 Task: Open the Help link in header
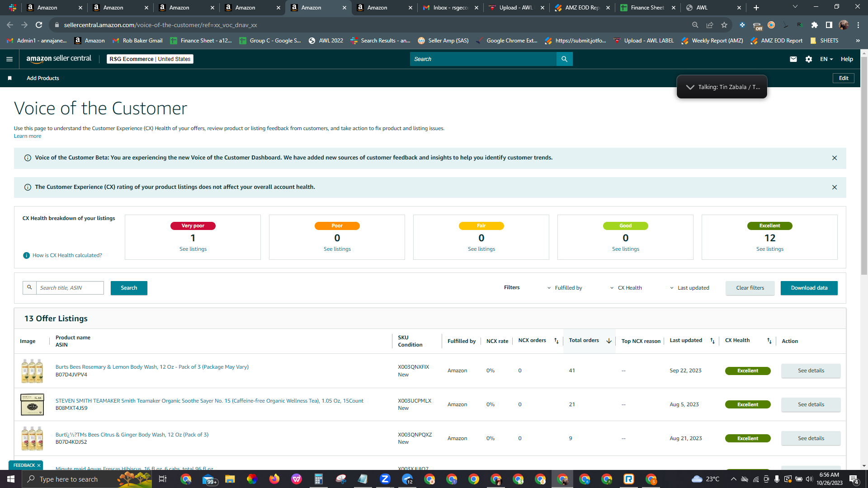pos(847,59)
